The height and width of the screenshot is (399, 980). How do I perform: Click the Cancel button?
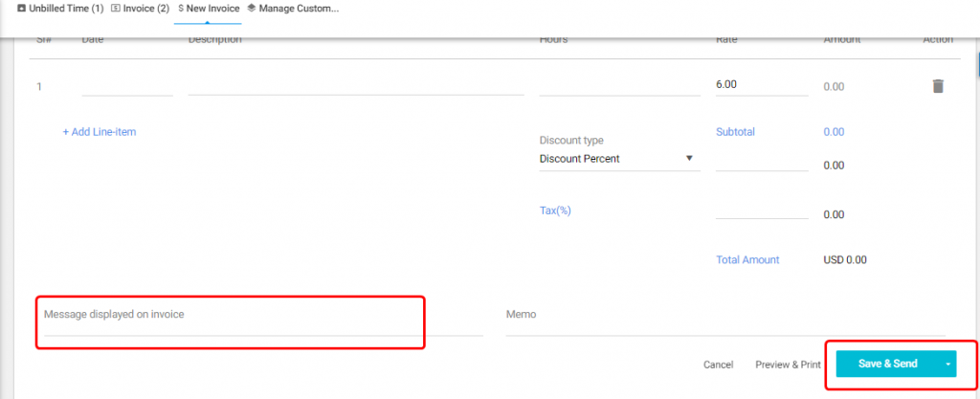pos(718,365)
